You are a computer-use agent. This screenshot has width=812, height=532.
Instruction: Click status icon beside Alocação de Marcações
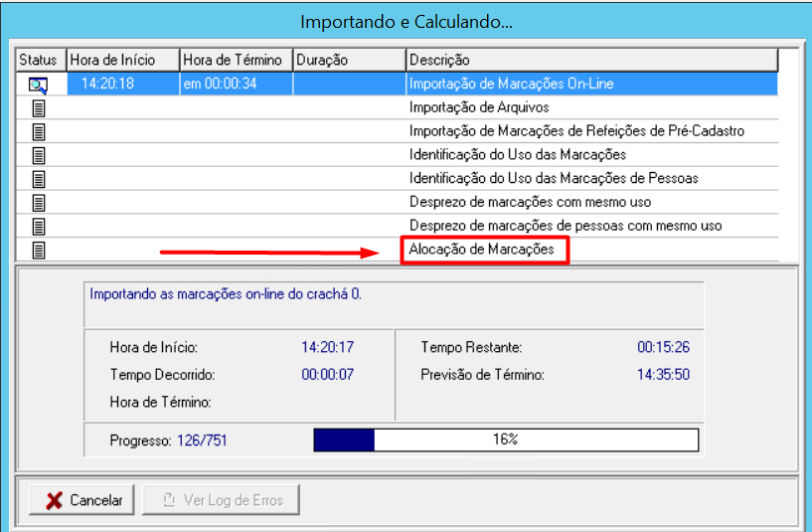tap(39, 251)
